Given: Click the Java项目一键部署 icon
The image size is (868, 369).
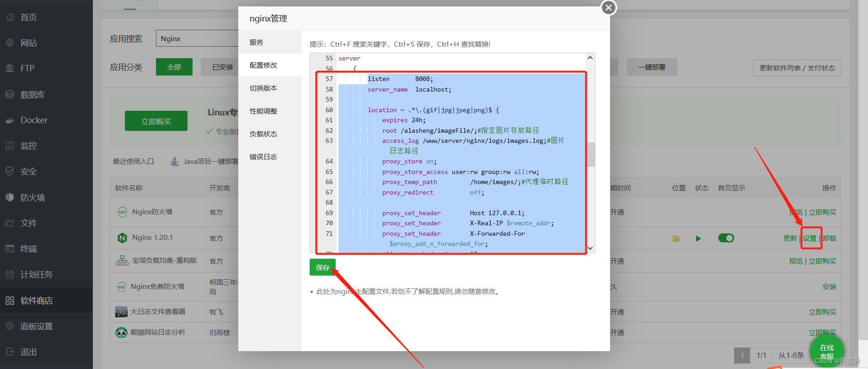Looking at the screenshot, I should coord(175,161).
